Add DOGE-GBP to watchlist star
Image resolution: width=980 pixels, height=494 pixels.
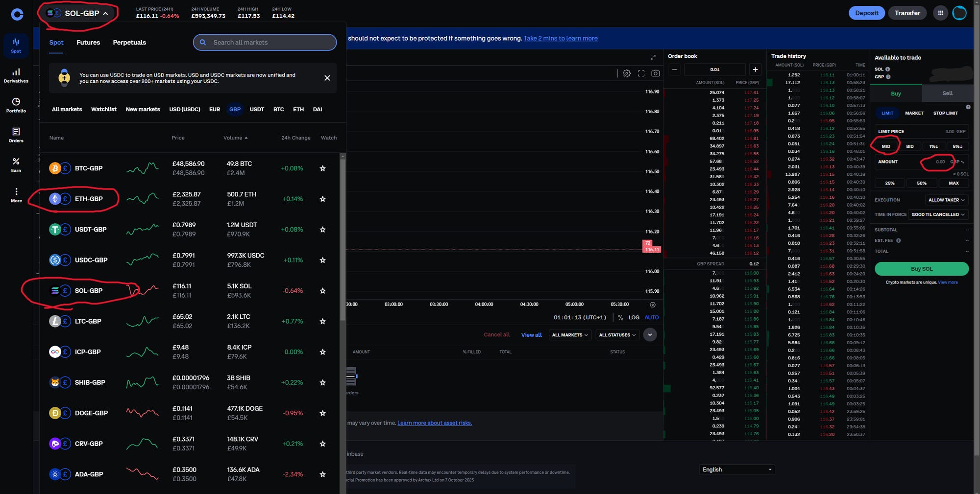[322, 413]
